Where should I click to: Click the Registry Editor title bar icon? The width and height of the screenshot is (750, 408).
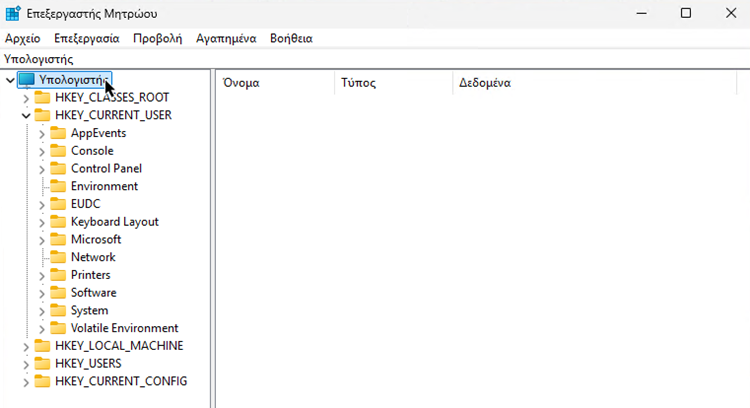tap(13, 13)
